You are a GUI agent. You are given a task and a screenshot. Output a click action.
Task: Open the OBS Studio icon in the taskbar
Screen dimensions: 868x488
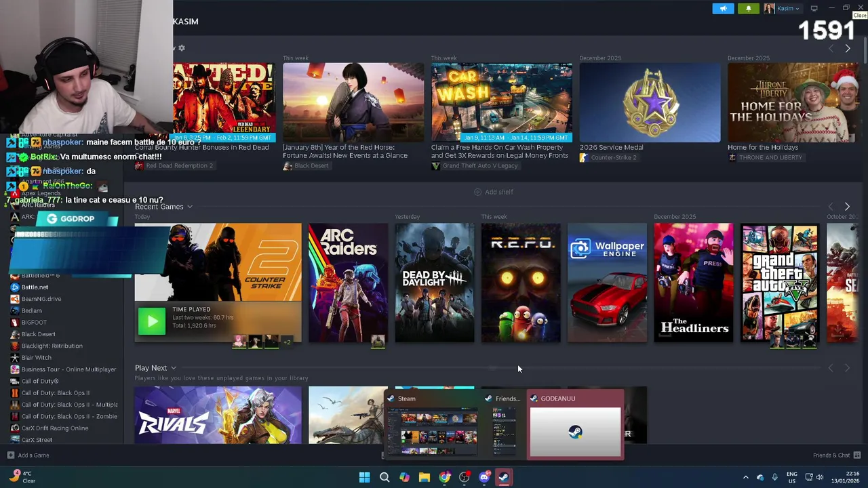coord(465,478)
